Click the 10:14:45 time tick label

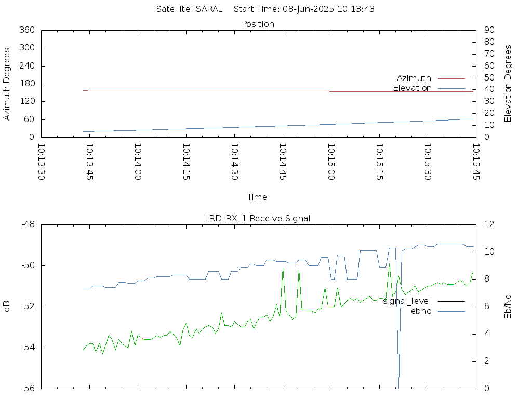tap(283, 162)
